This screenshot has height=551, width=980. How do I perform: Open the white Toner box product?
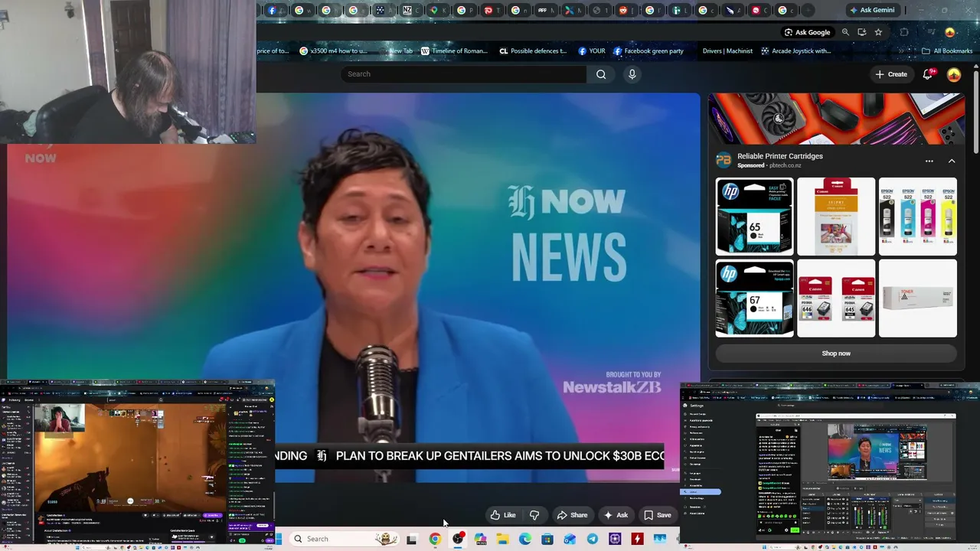[917, 298]
